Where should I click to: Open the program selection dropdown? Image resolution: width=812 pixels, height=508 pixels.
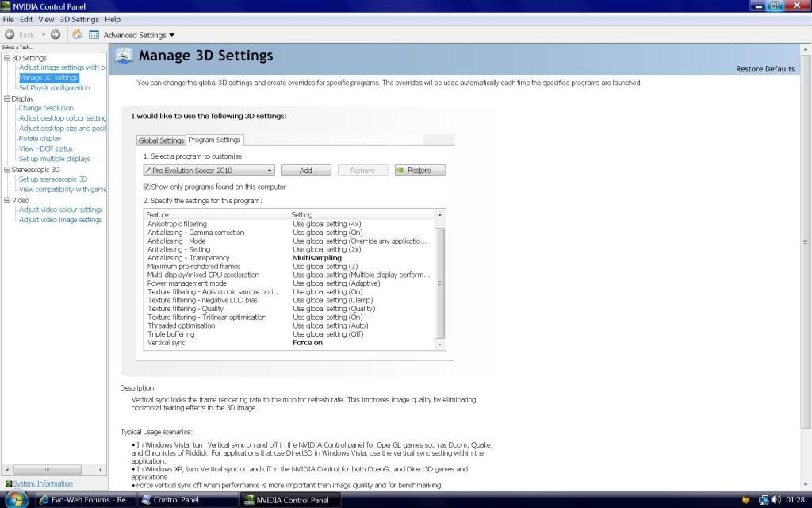point(209,171)
